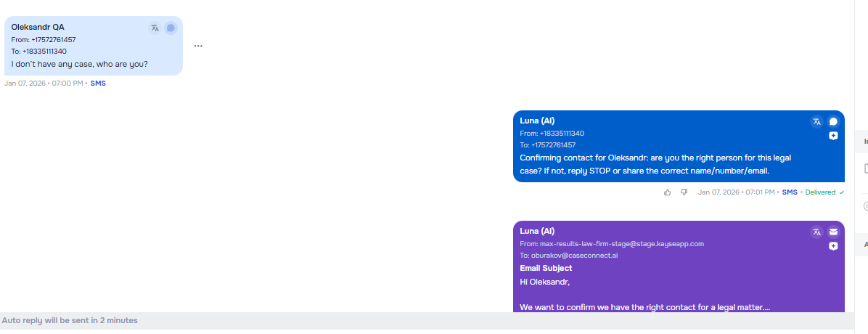The width and height of the screenshot is (868, 334).
Task: Open three-dot options beside Oleksandr's message
Action: click(x=198, y=46)
